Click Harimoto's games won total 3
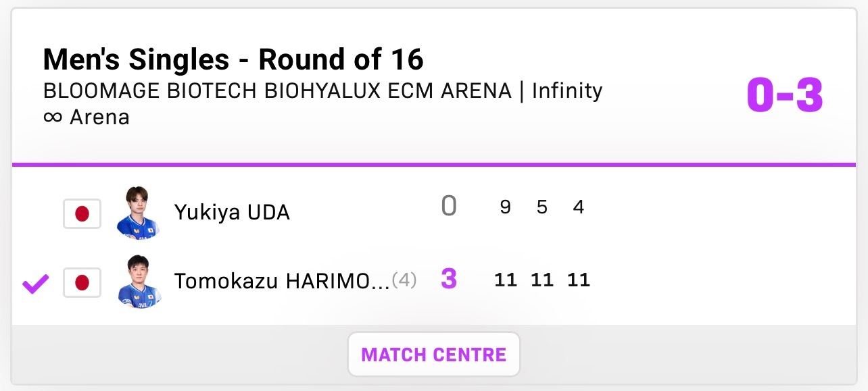The height and width of the screenshot is (391, 868). pos(449,279)
